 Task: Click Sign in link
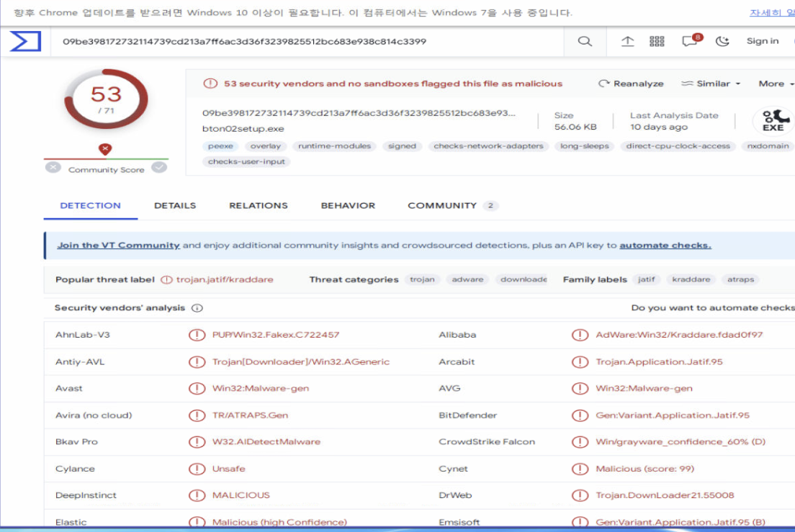[x=762, y=41]
